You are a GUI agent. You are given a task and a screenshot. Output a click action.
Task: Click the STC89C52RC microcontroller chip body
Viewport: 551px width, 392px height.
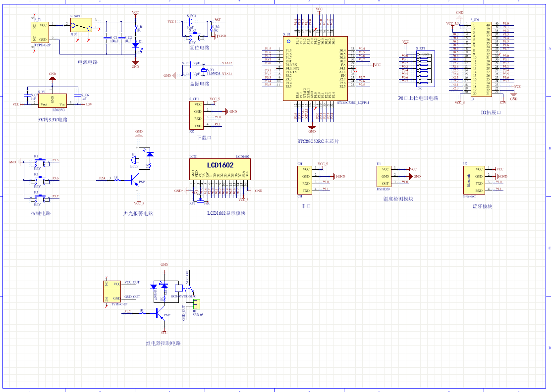315,68
